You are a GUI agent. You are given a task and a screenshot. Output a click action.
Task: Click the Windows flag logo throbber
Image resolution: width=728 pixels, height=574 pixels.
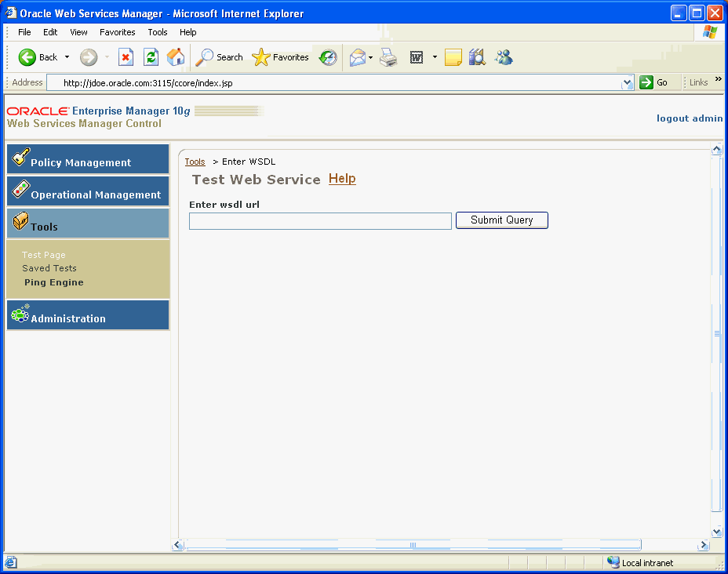tap(710, 32)
